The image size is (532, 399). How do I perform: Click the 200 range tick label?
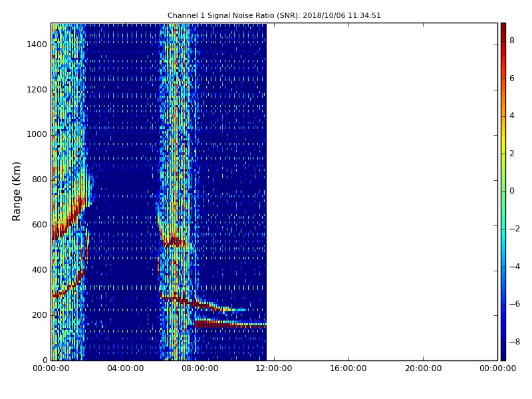coord(39,315)
